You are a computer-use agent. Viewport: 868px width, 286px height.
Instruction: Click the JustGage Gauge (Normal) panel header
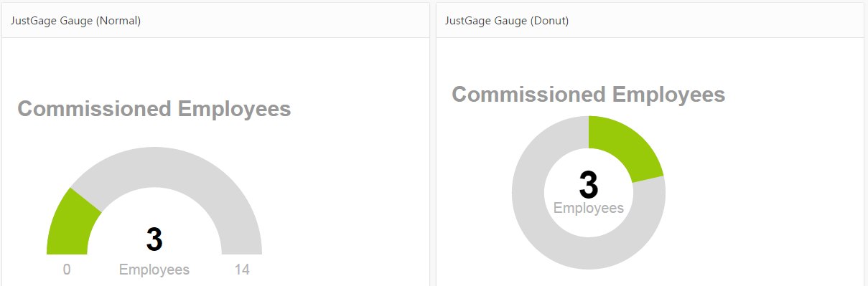[215, 21]
